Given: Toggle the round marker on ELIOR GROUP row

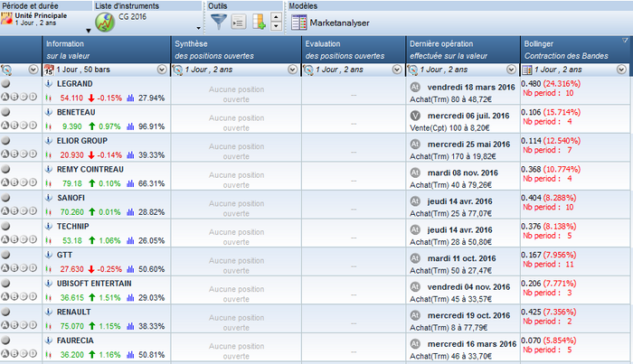Looking at the screenshot, I should point(5,141).
